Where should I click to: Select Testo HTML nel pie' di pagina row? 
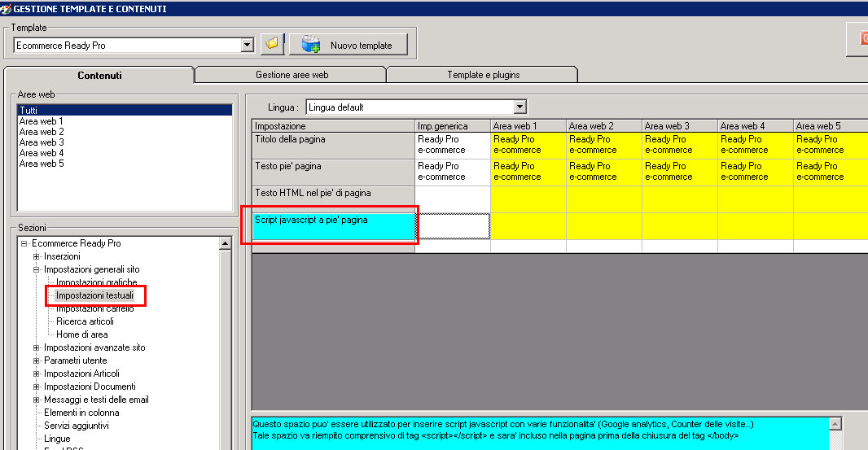333,199
